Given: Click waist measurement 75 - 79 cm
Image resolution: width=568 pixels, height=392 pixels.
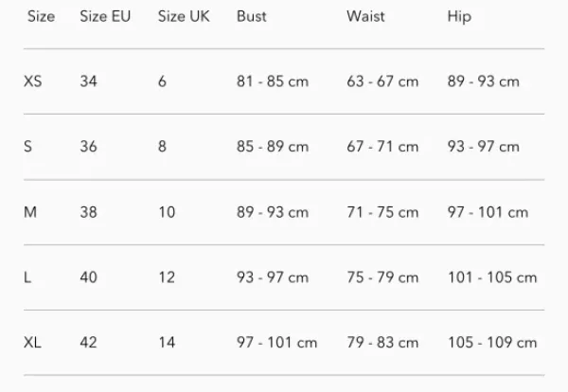Looking at the screenshot, I should coord(382,277).
